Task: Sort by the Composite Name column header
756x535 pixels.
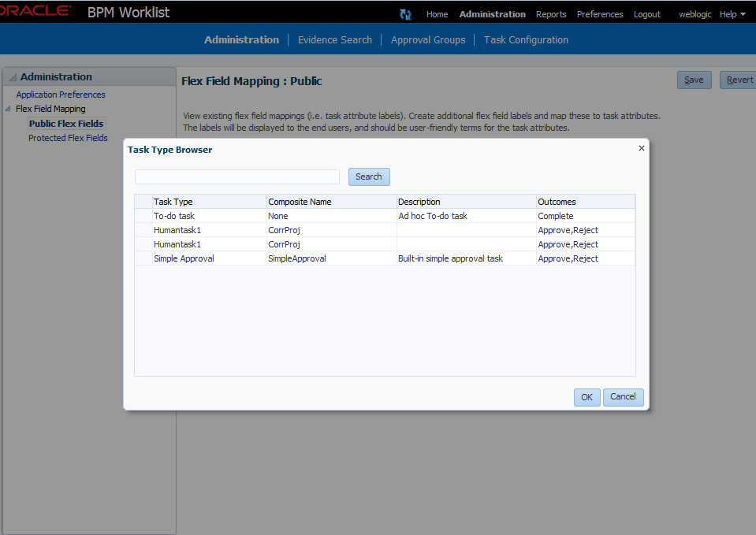Action: (x=331, y=202)
